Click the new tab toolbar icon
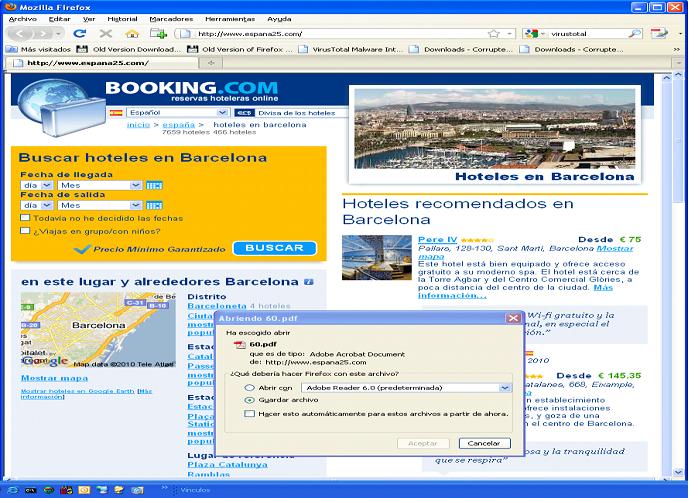This screenshot has width=689, height=498. (x=158, y=33)
